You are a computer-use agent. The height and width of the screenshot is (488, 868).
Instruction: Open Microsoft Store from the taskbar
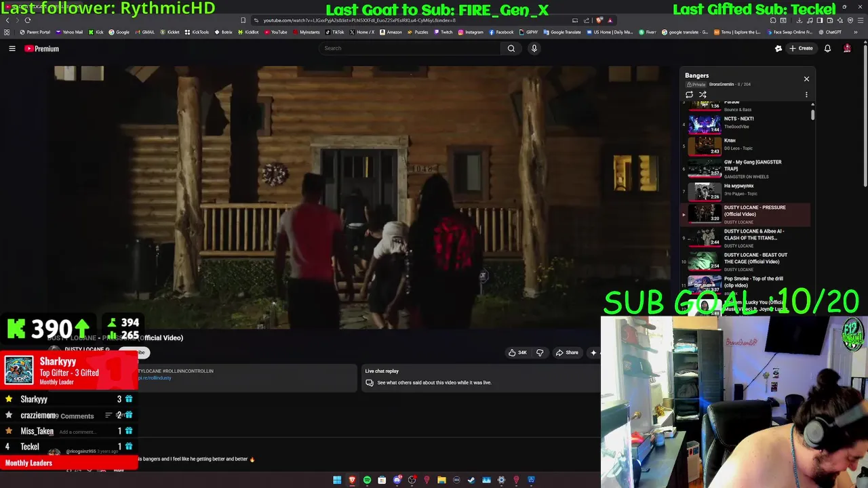(x=382, y=480)
